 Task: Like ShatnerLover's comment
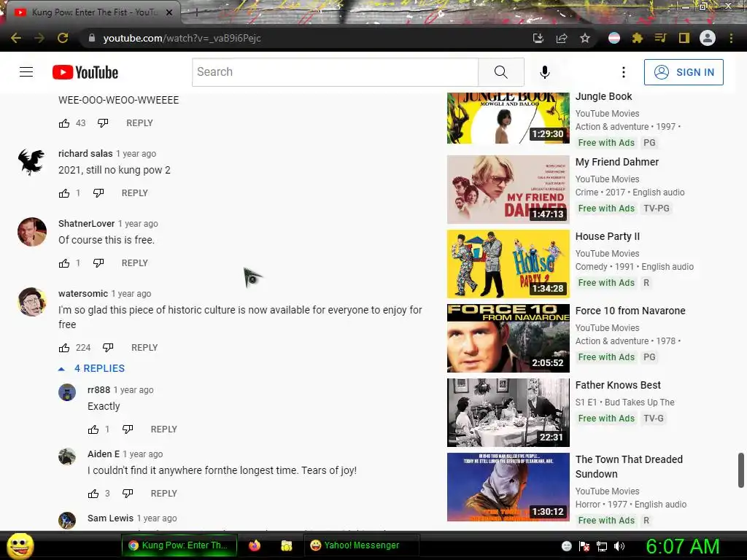pyautogui.click(x=64, y=263)
